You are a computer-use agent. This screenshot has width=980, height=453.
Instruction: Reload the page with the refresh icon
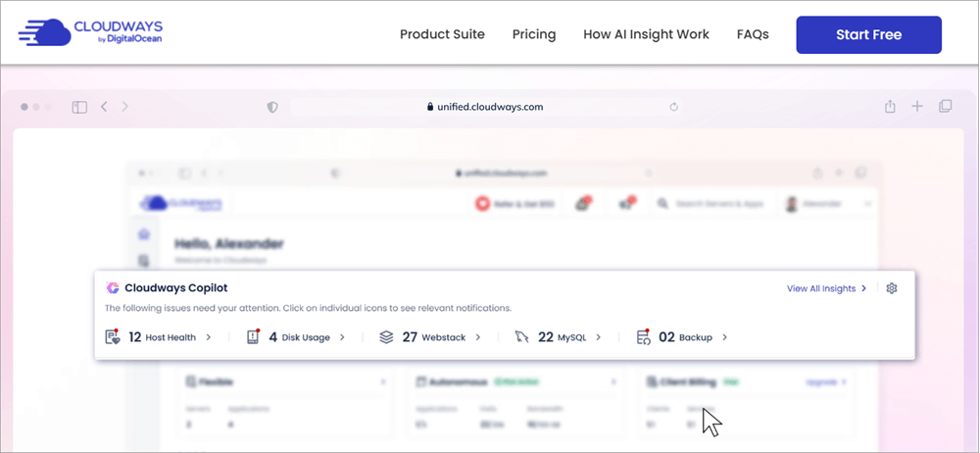coord(674,107)
